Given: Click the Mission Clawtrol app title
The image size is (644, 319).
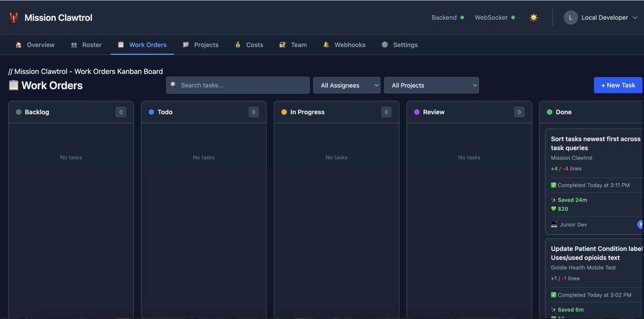Looking at the screenshot, I should pos(58,18).
